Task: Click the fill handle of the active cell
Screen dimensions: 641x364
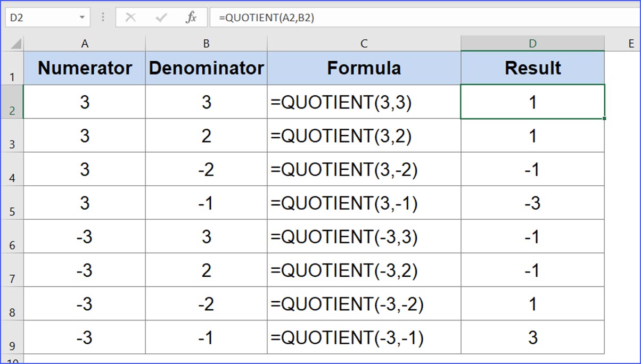Action: 604,119
